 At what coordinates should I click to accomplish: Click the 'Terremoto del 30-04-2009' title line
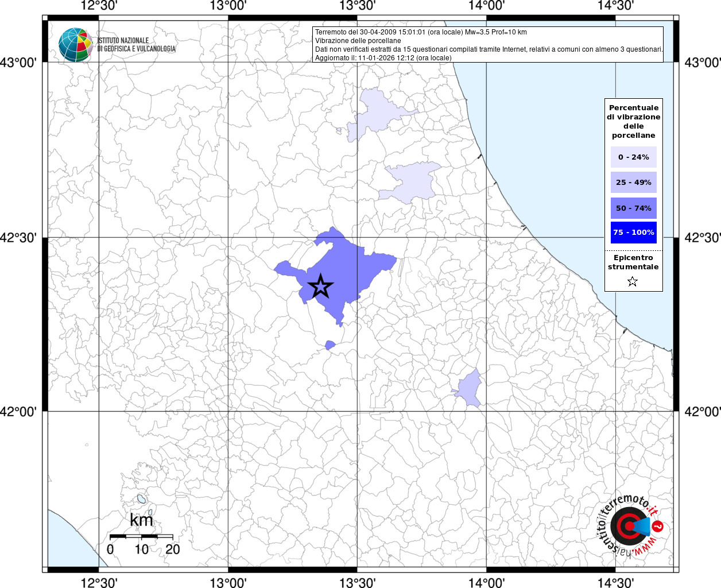(421, 32)
